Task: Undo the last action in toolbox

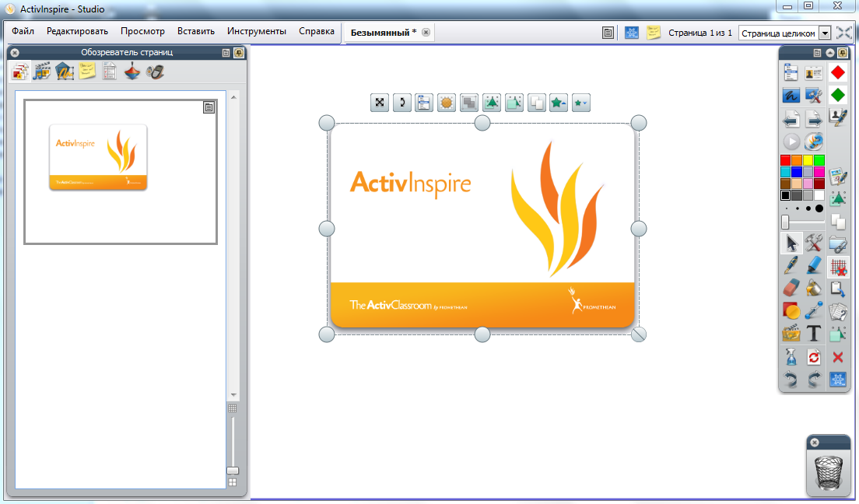Action: pos(791,379)
